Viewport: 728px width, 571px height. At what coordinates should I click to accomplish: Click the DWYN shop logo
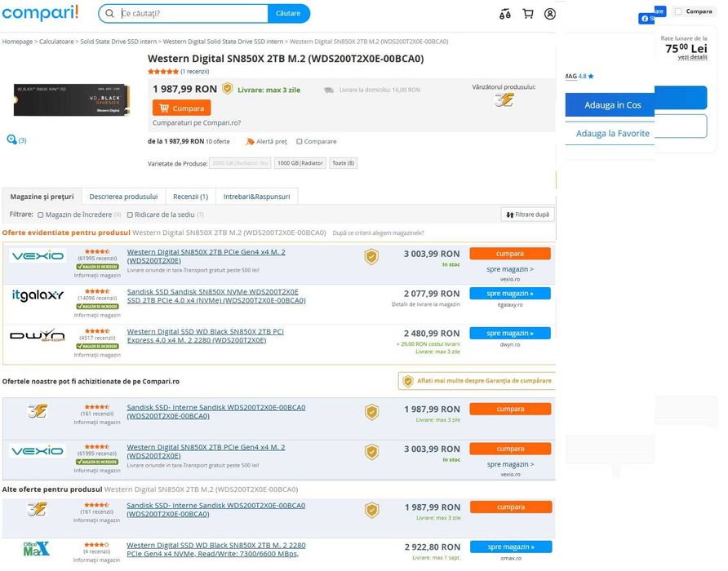tap(38, 335)
